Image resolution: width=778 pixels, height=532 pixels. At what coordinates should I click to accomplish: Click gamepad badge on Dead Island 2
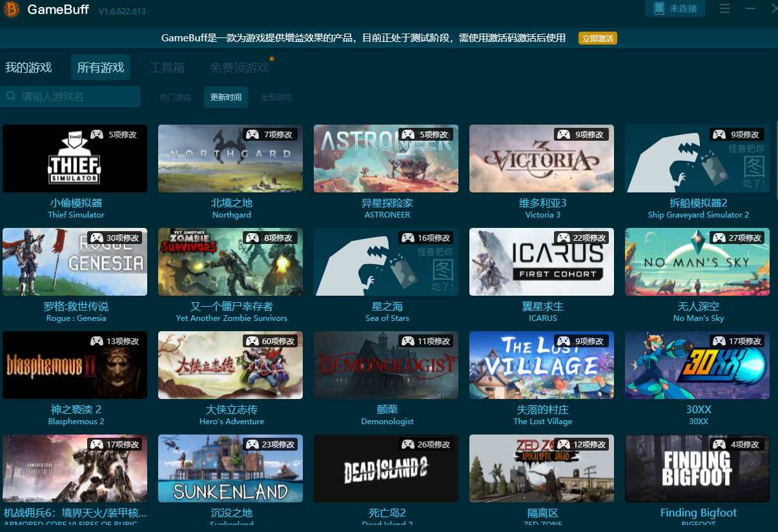point(408,444)
